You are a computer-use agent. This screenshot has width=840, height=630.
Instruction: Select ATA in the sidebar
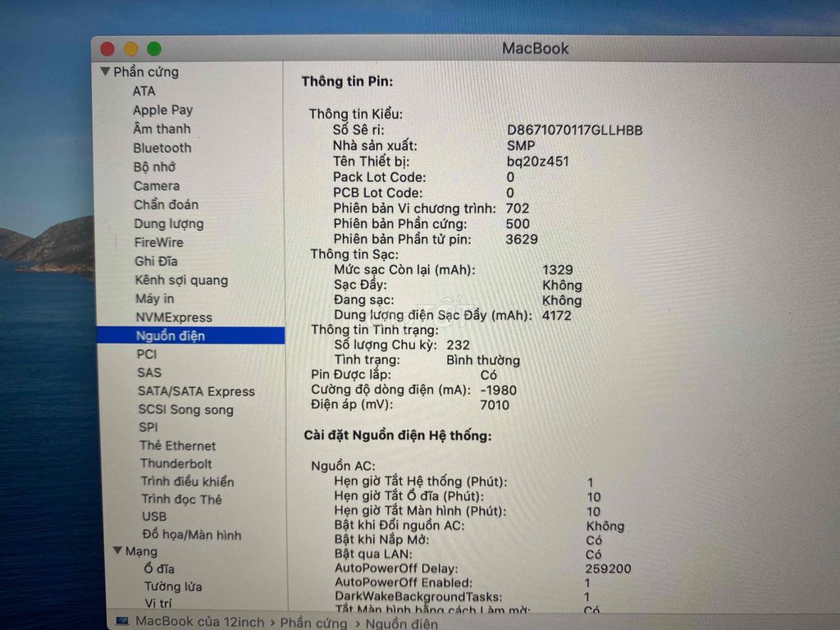[x=144, y=91]
